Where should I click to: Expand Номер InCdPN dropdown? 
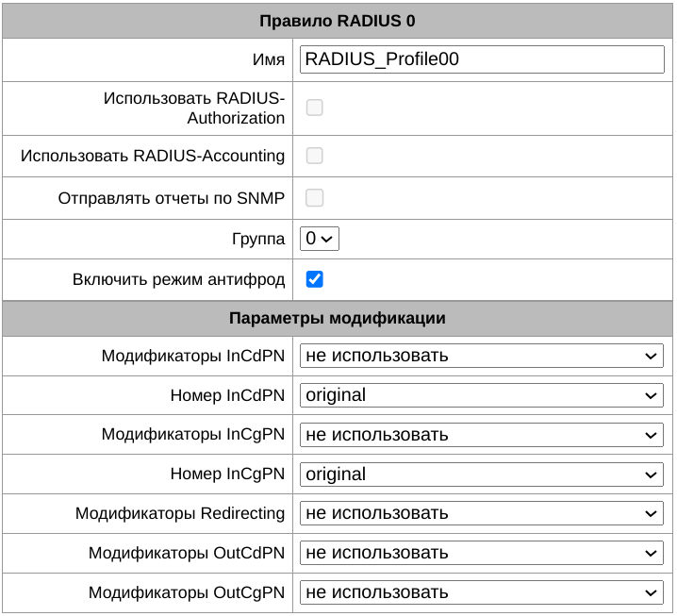pos(481,395)
